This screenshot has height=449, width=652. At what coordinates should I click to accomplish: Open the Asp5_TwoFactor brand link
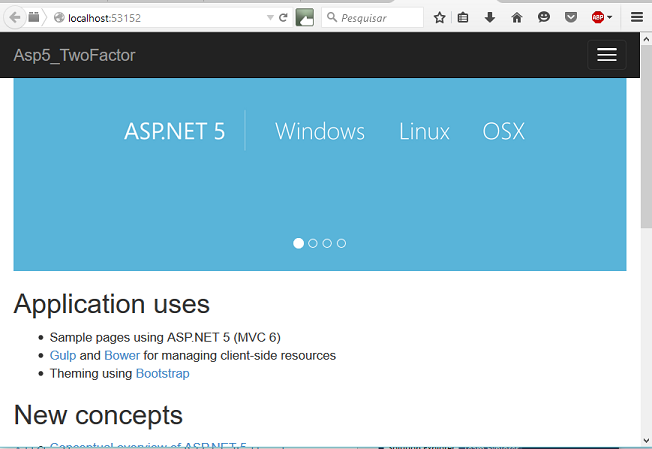[74, 55]
